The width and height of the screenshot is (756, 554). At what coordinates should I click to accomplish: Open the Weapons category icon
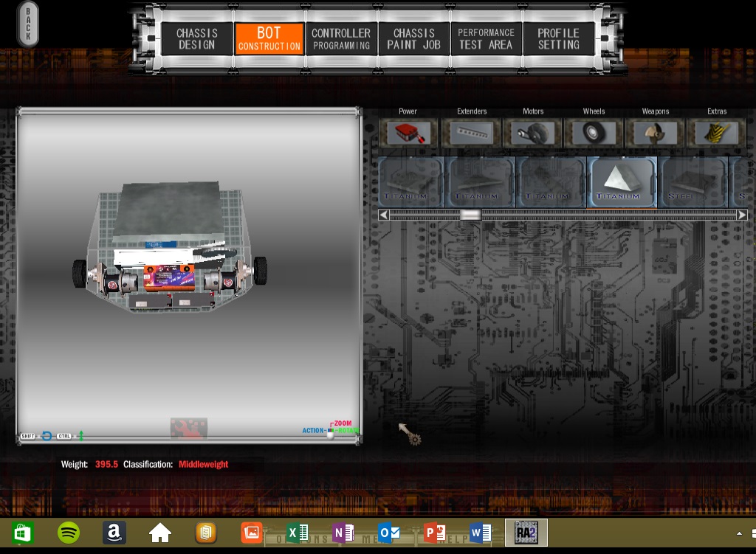656,133
